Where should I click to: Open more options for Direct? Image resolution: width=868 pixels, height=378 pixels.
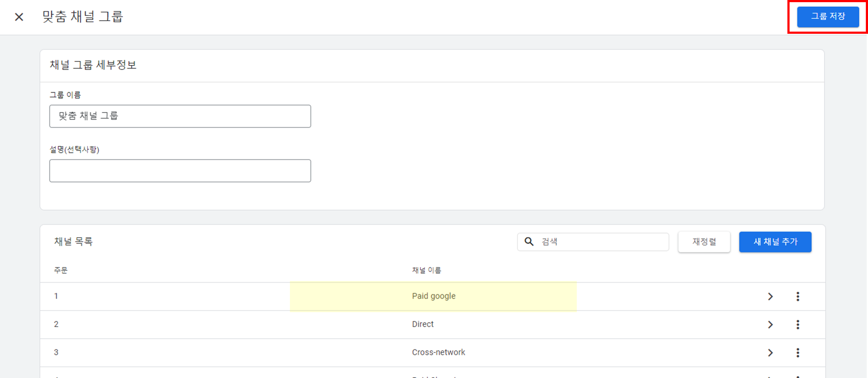[x=798, y=325]
